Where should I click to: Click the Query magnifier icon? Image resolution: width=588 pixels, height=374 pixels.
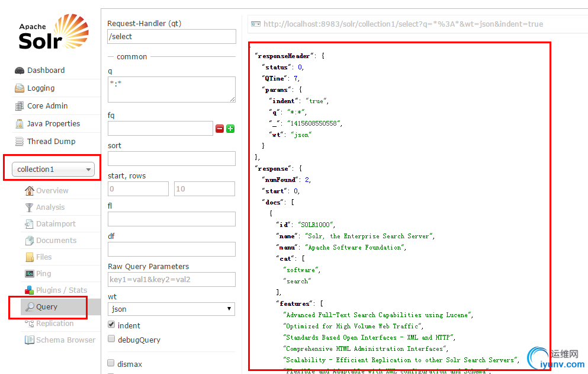(x=30, y=307)
